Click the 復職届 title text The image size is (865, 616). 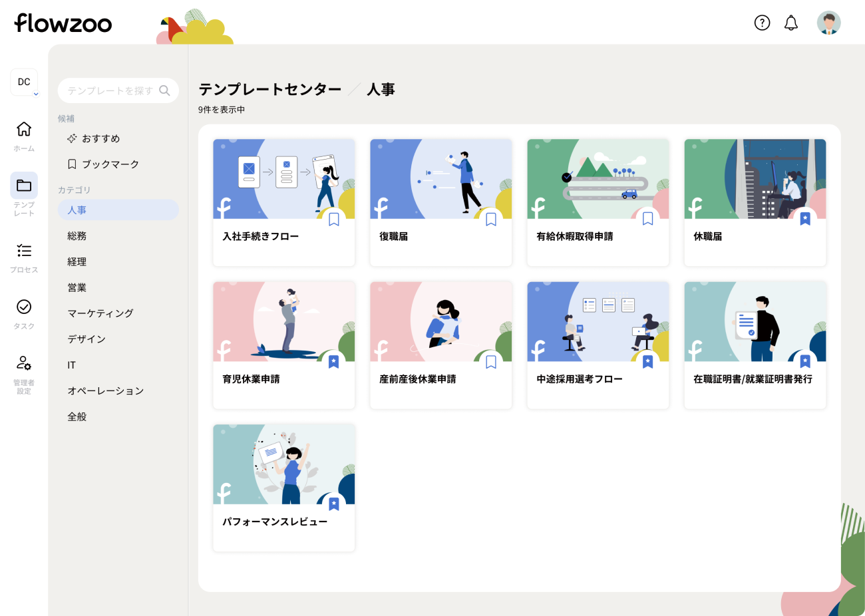pyautogui.click(x=394, y=236)
